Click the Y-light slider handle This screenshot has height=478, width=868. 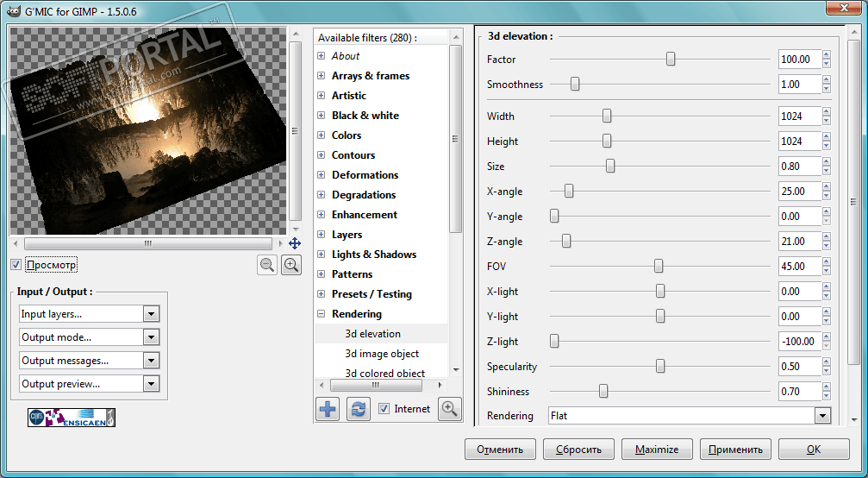click(x=660, y=317)
